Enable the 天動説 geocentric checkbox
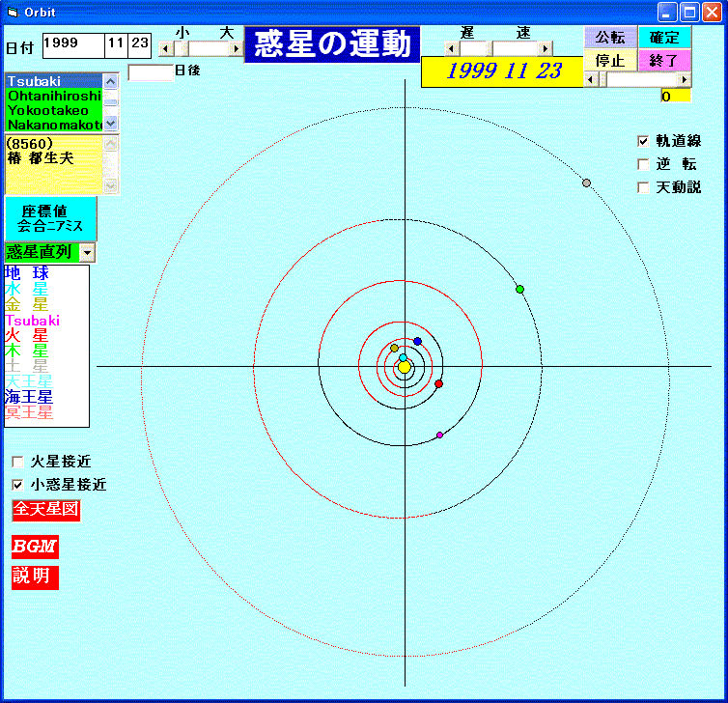728x703 pixels. 644,187
